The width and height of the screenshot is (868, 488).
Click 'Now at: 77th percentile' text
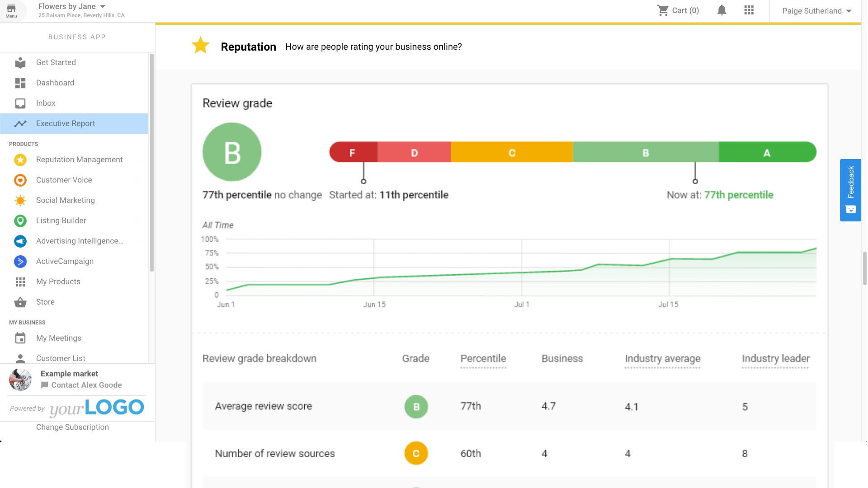(x=720, y=195)
